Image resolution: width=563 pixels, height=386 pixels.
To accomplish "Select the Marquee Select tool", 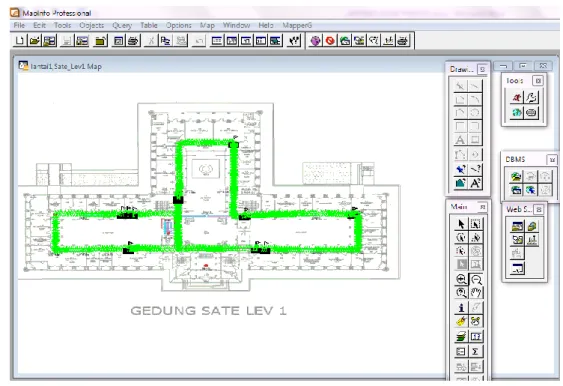I will (476, 224).
